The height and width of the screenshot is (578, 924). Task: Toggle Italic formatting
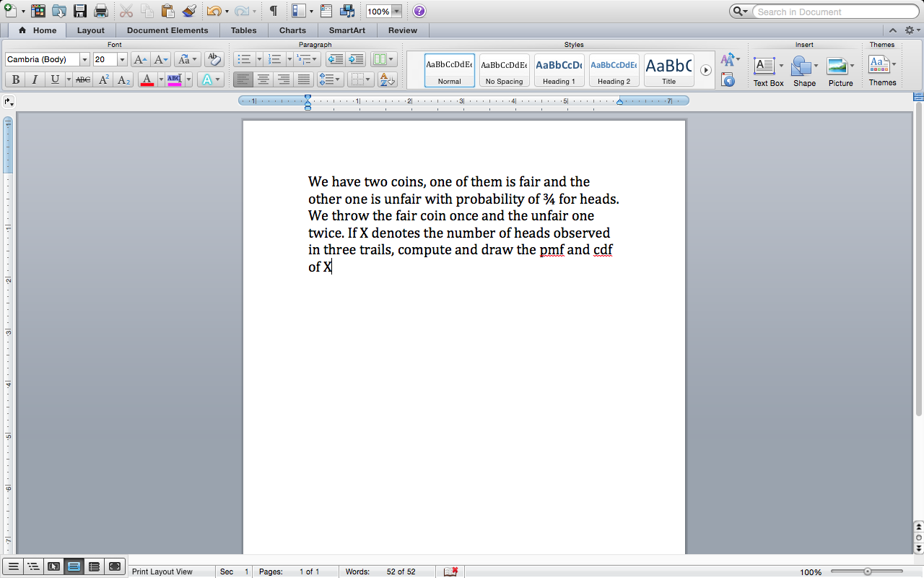(34, 79)
